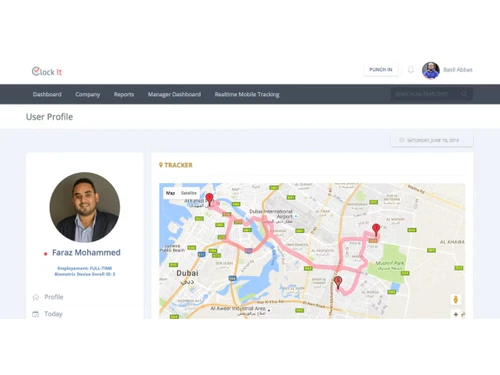Click the Biometric Device Enroll ID text

tap(85, 274)
